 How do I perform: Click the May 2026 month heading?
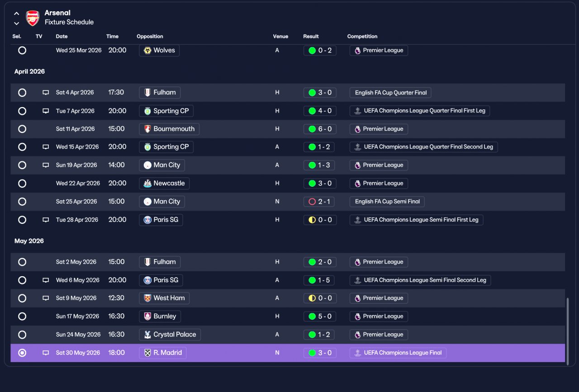coord(29,241)
